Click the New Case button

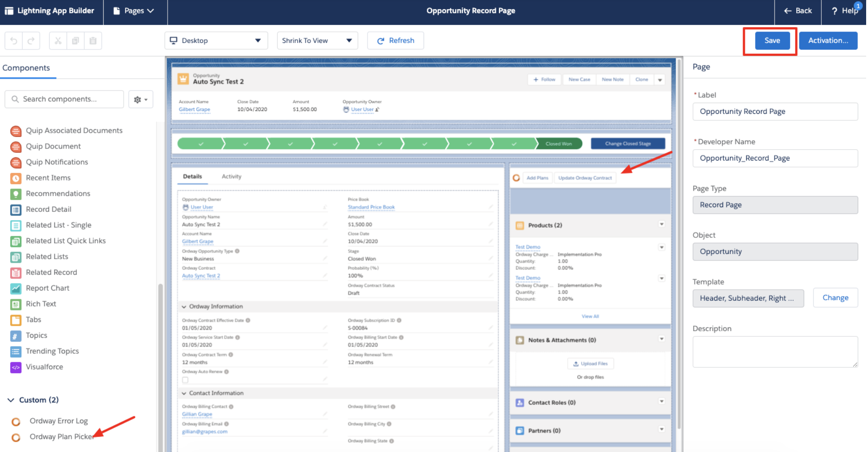coord(579,80)
